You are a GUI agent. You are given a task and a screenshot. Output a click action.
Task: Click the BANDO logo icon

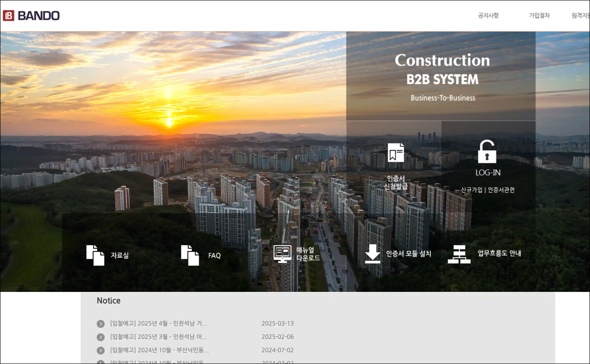tap(8, 16)
